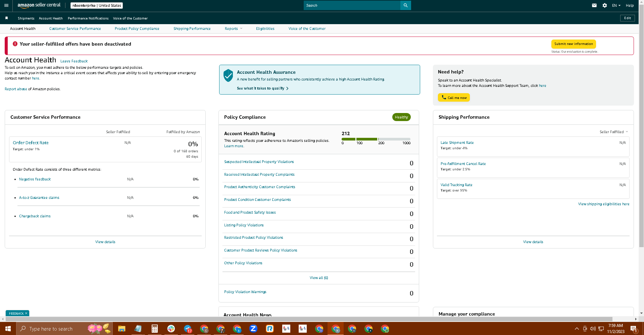The height and width of the screenshot is (335, 644).
Task: Open Valid Tracking Rate link
Action: [456, 185]
